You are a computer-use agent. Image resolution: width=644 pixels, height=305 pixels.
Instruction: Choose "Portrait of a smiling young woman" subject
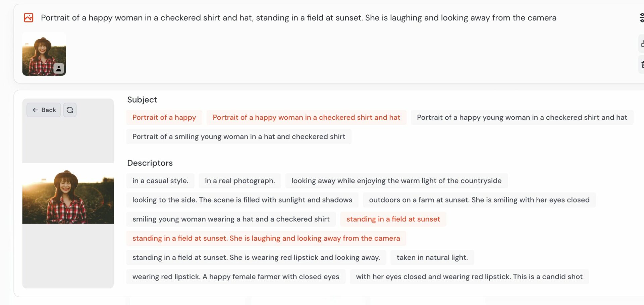238,137
